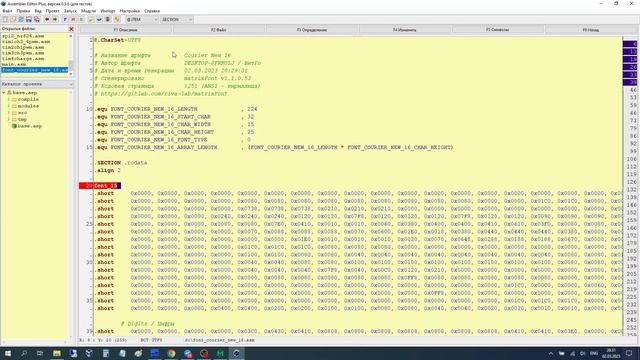This screenshot has height=360, width=640.
Task: Select tim3ch3pwm.asm in open files list
Action: [x=23, y=53]
